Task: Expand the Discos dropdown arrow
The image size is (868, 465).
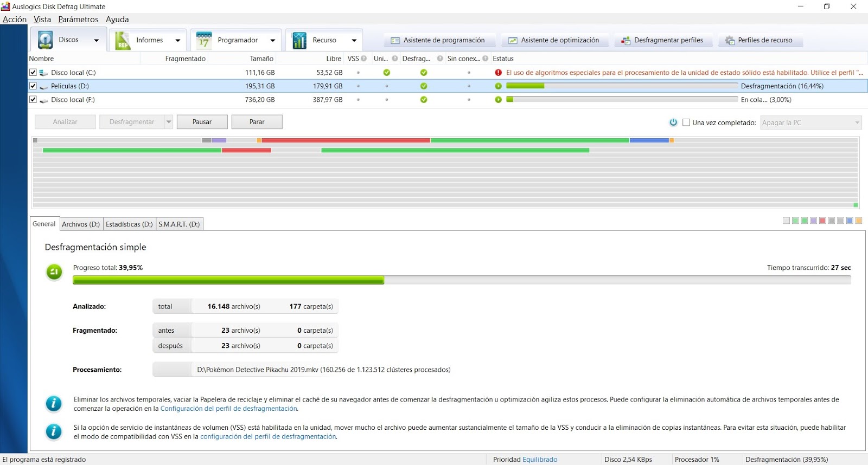Action: [97, 40]
